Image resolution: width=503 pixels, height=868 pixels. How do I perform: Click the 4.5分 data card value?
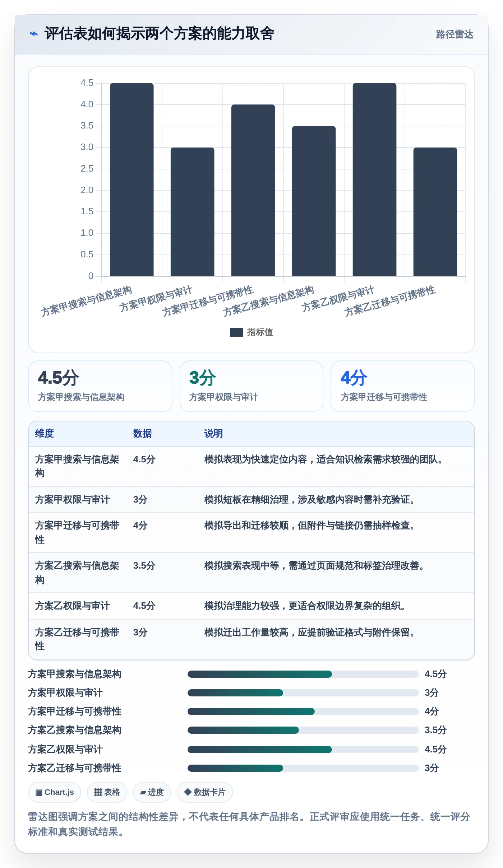coord(59,378)
